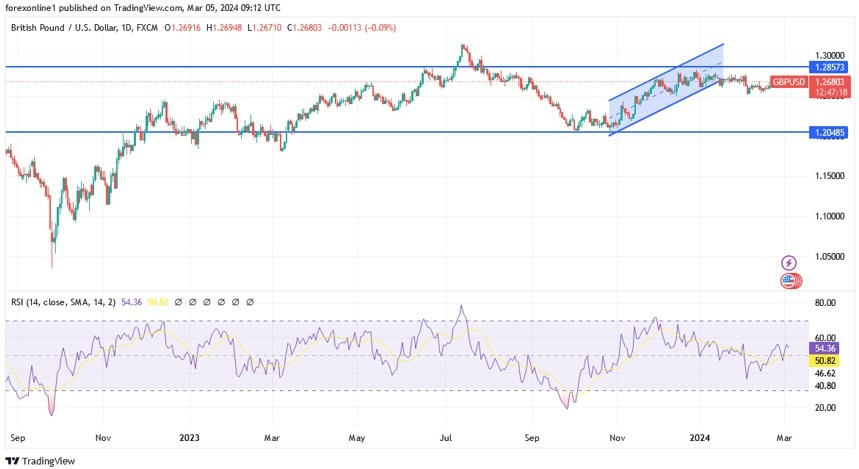The height and width of the screenshot is (469, 859).
Task: Select the 1.28573 price label
Action: 829,67
